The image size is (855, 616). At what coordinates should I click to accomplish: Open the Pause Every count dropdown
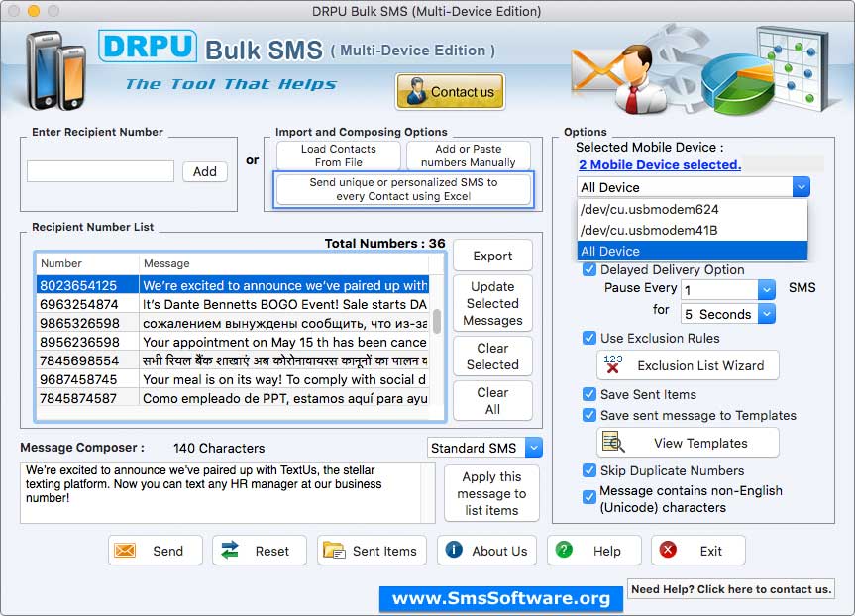pos(766,289)
